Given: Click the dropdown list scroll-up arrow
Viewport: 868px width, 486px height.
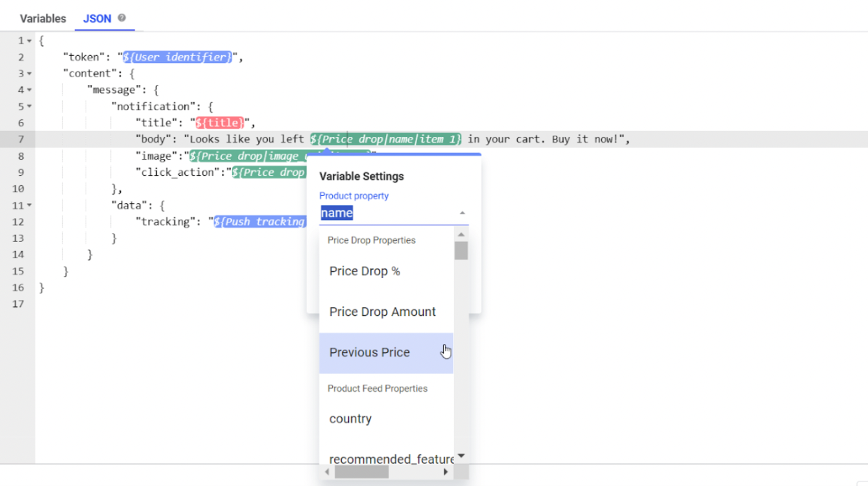Looking at the screenshot, I should [x=461, y=235].
